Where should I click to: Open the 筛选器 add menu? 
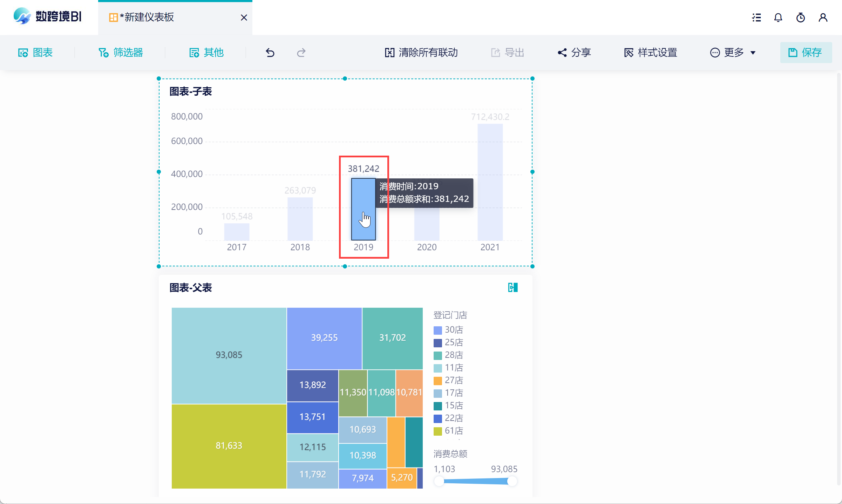coord(121,53)
